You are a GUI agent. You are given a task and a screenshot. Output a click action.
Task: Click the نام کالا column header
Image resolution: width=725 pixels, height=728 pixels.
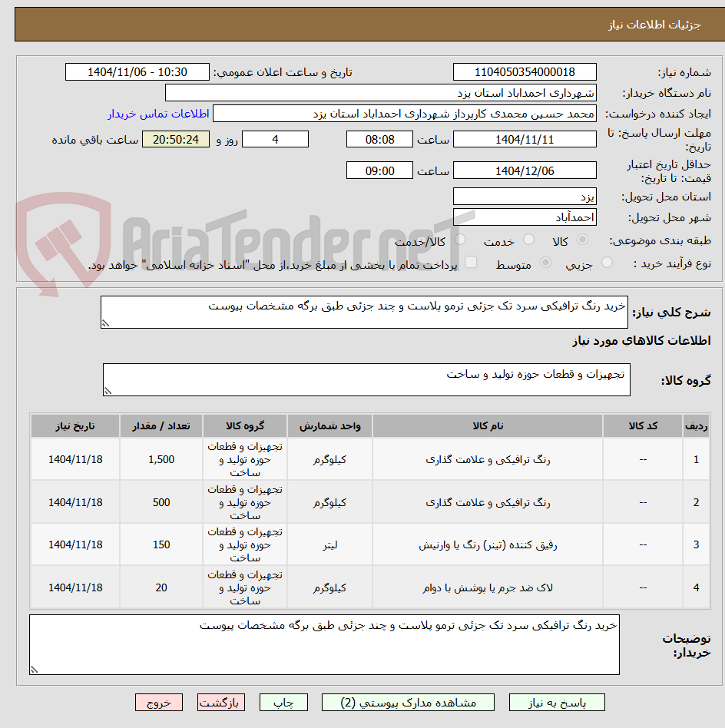488,425
